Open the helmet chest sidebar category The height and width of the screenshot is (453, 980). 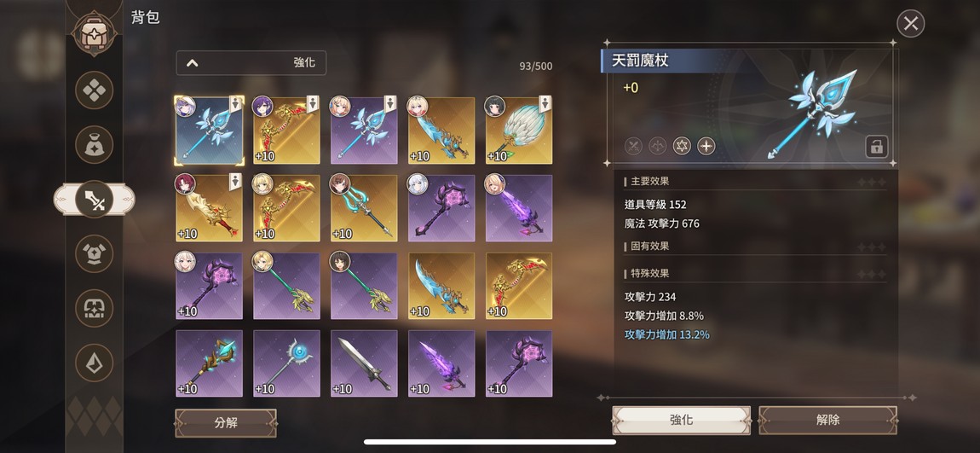(x=94, y=308)
